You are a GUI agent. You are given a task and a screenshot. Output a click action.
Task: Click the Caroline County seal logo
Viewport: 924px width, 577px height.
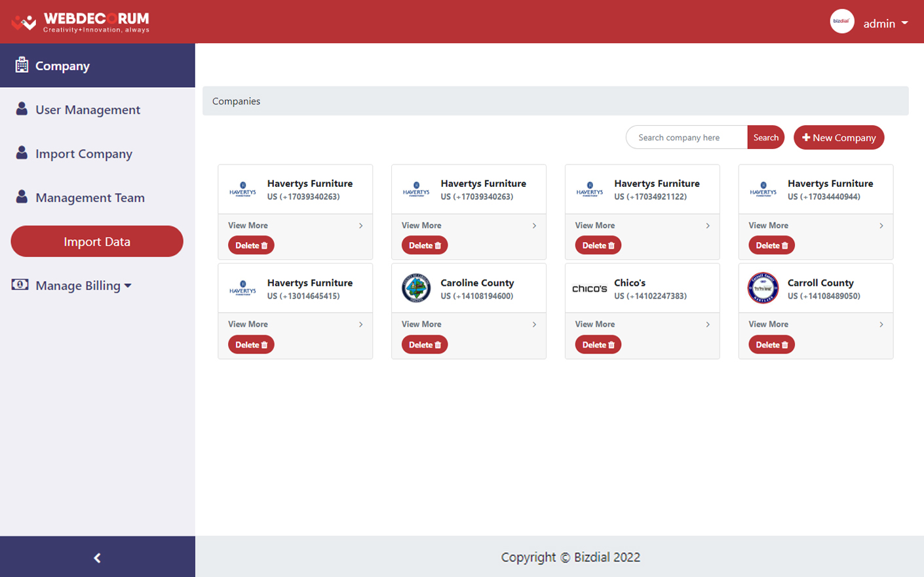pos(416,288)
